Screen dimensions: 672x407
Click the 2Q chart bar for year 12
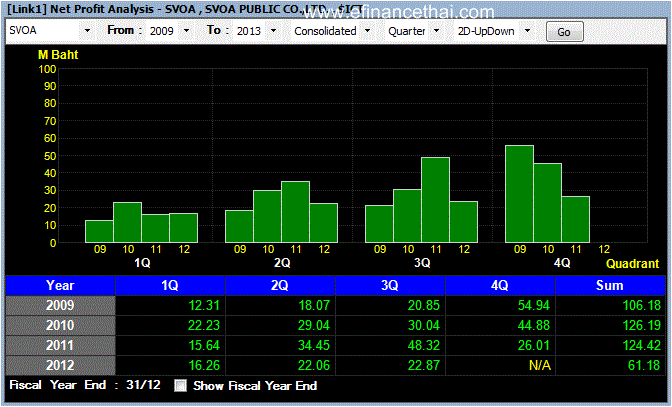tap(324, 223)
